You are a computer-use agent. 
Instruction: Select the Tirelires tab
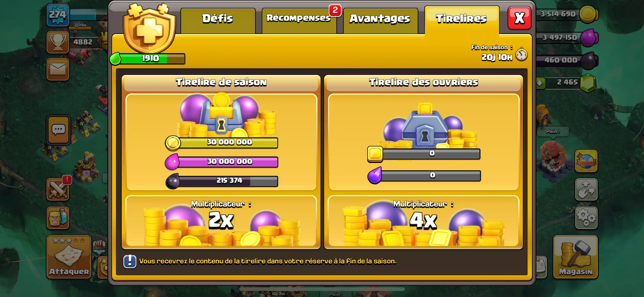[x=462, y=20]
